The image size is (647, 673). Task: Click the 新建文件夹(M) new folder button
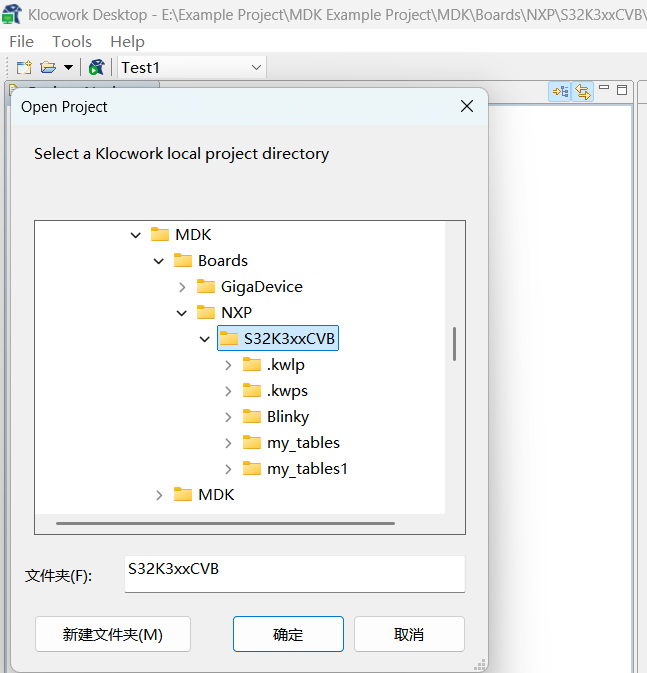pyautogui.click(x=113, y=634)
